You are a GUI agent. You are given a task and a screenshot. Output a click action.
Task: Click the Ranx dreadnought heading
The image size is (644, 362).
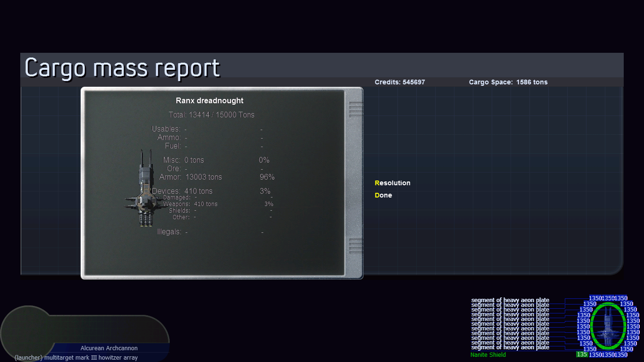[x=210, y=100]
